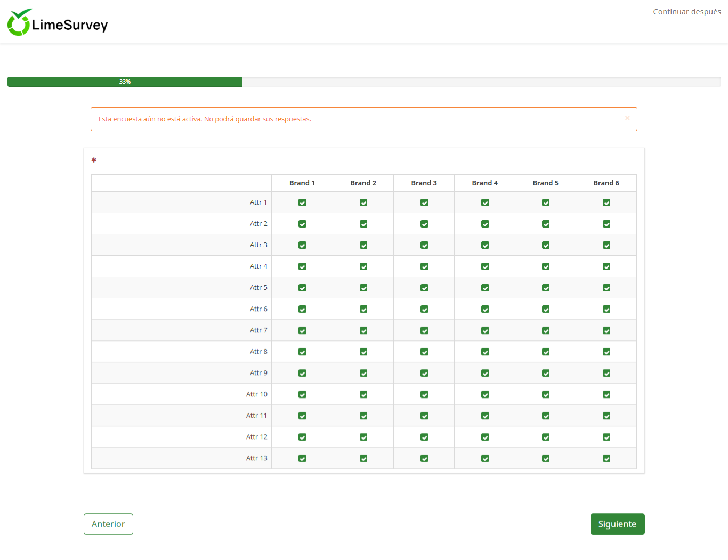The height and width of the screenshot is (560, 728).
Task: Click the Siguiente button
Action: pos(617,524)
